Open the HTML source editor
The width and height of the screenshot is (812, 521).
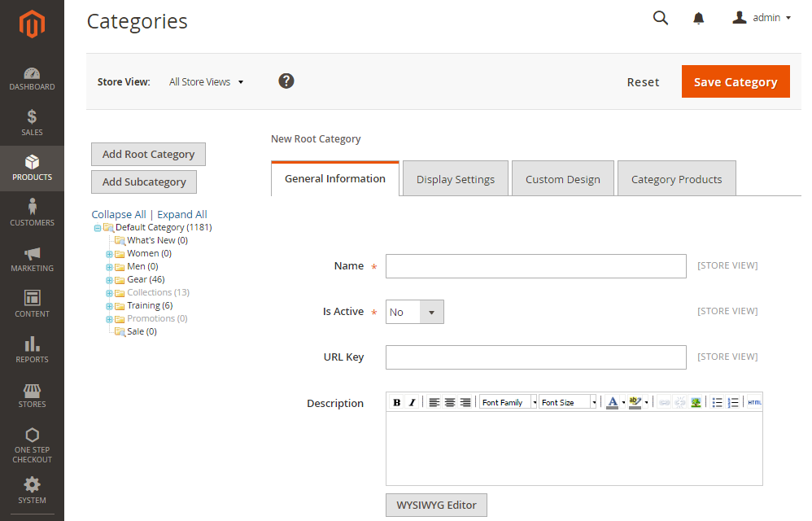(754, 402)
